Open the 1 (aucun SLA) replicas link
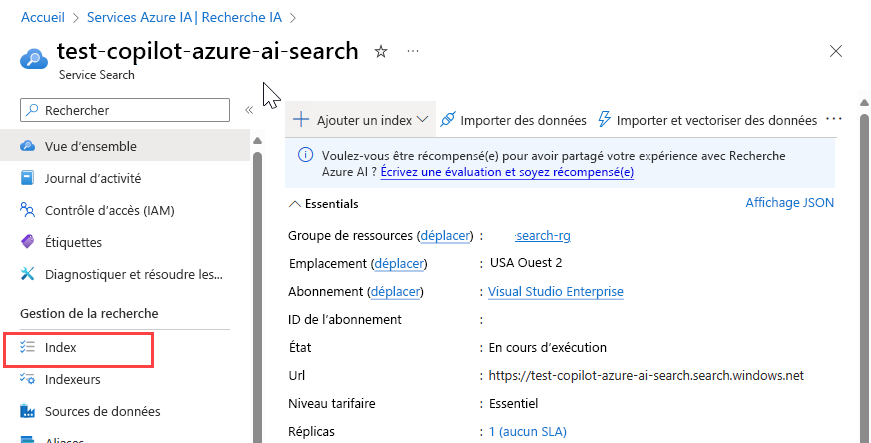871x443 pixels. click(x=528, y=431)
